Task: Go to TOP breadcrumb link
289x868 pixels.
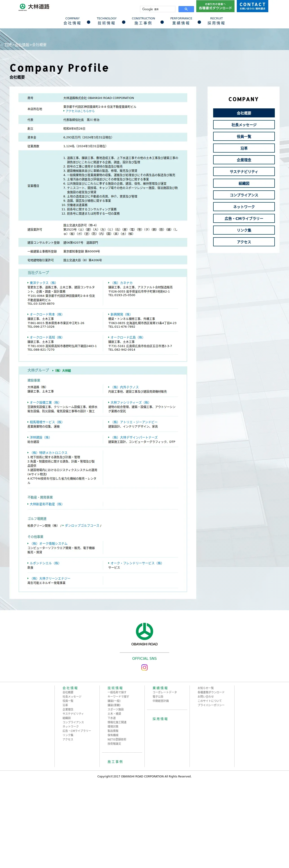Action: 8,45
